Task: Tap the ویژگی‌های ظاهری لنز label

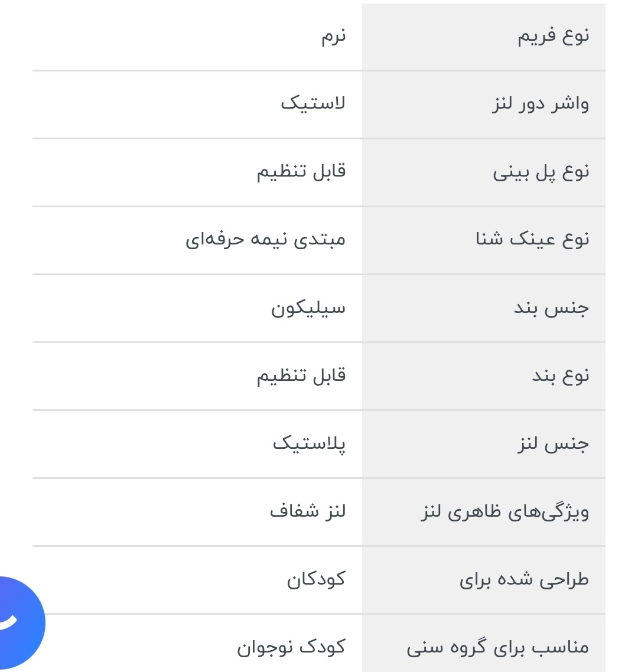Action: (x=504, y=511)
